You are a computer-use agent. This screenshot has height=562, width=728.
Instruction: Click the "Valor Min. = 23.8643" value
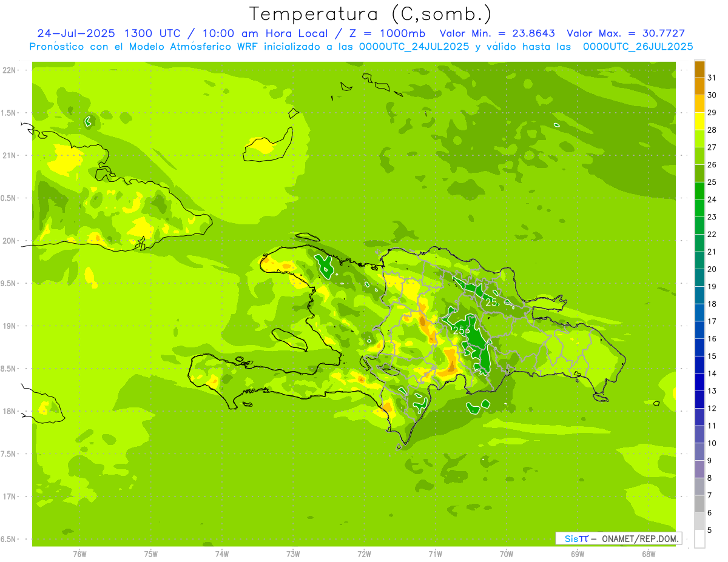coord(497,33)
